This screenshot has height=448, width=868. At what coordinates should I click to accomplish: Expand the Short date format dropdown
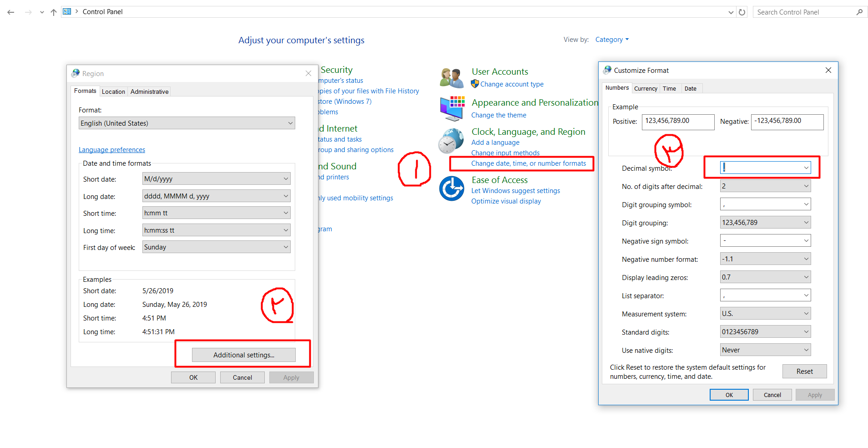point(217,178)
